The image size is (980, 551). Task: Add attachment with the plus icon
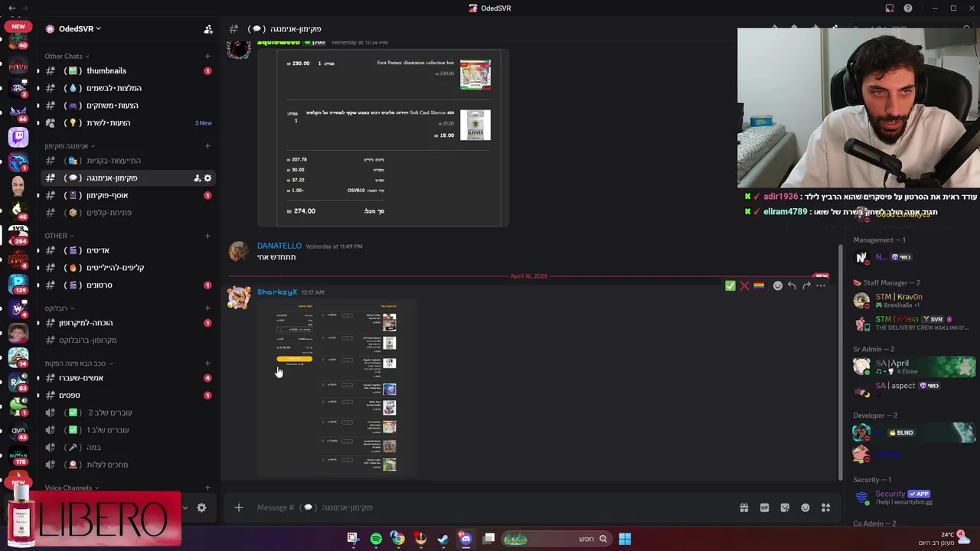tap(238, 507)
